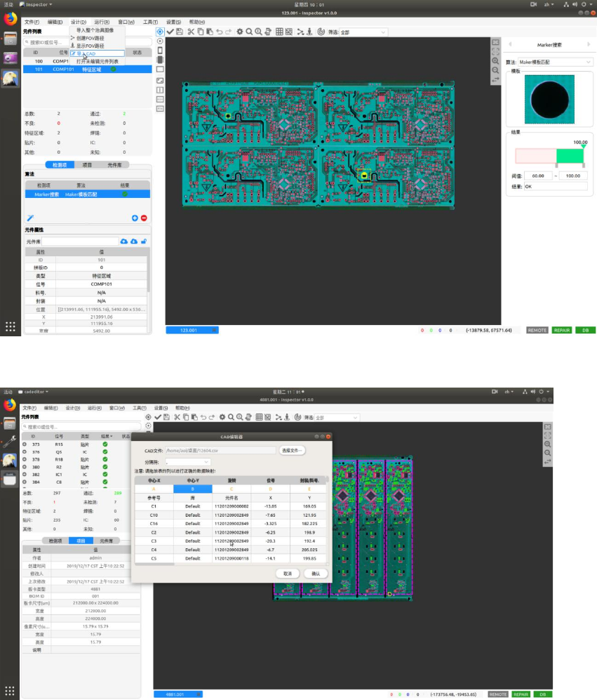This screenshot has width=597, height=700.
Task: Click the 60.00 threshold input field
Action: tap(539, 176)
